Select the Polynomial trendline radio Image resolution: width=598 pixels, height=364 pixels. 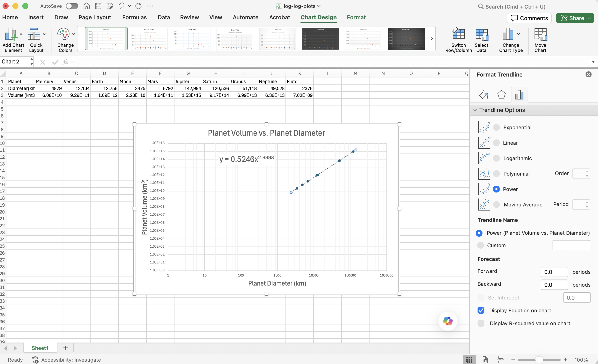point(496,173)
